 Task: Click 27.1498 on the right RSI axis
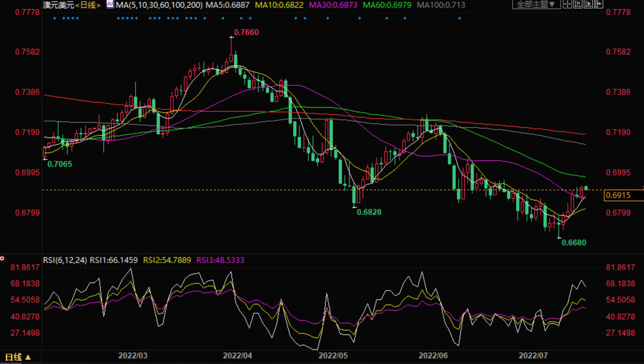tap(621, 333)
